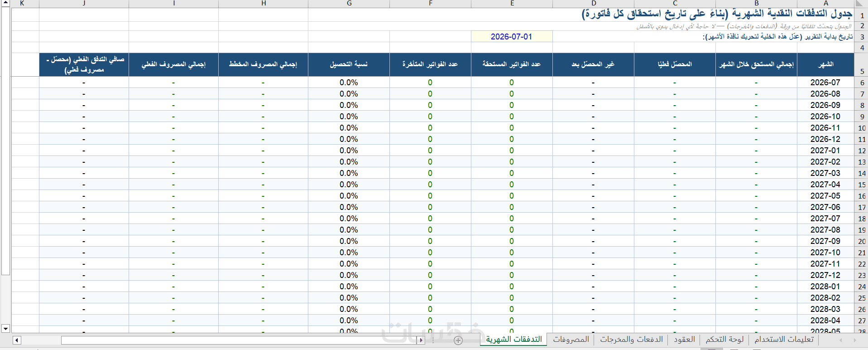Select column B header
This screenshot has width=868, height=350.
tap(756, 3)
